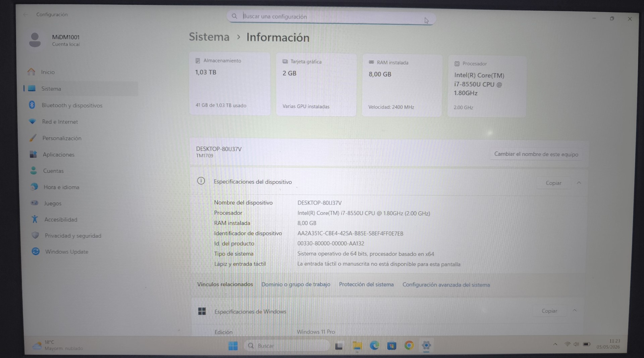Open Task View on the taskbar

click(x=339, y=346)
